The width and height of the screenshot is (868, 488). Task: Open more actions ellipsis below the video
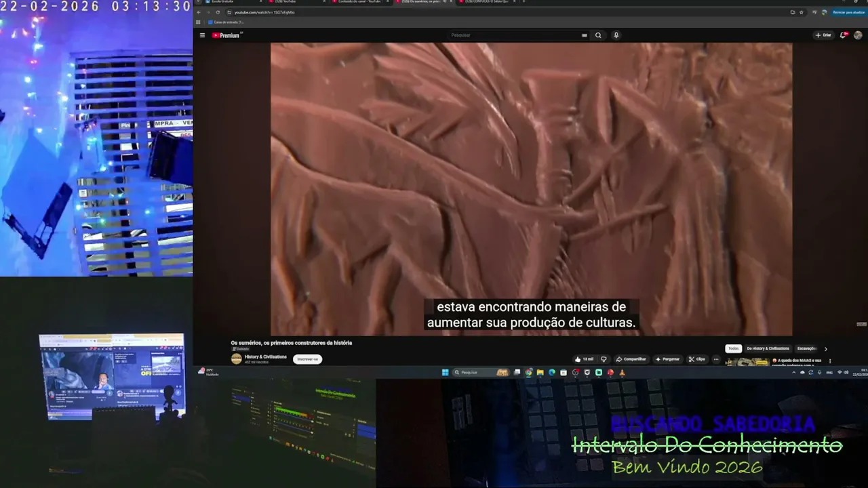coord(715,359)
